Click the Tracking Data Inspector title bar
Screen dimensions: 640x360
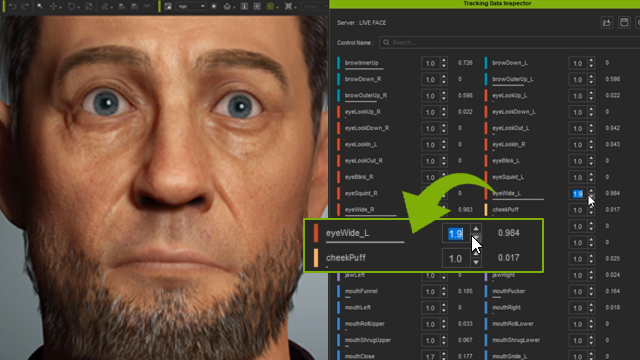pos(484,4)
